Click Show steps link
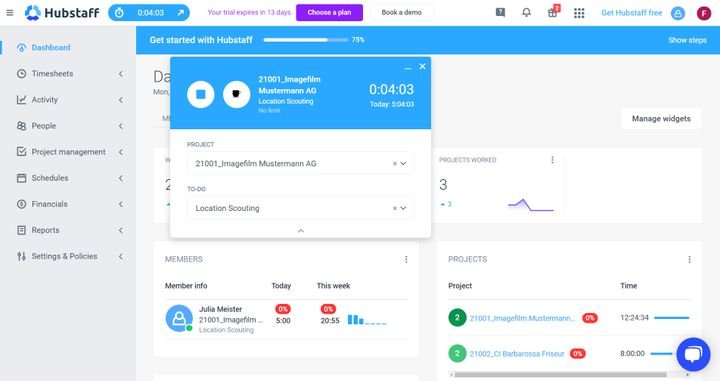Image resolution: width=720 pixels, height=381 pixels. (687, 40)
